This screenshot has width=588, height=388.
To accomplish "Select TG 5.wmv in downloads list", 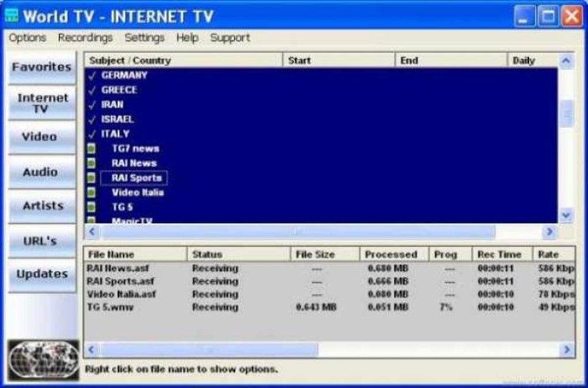I will coord(110,307).
